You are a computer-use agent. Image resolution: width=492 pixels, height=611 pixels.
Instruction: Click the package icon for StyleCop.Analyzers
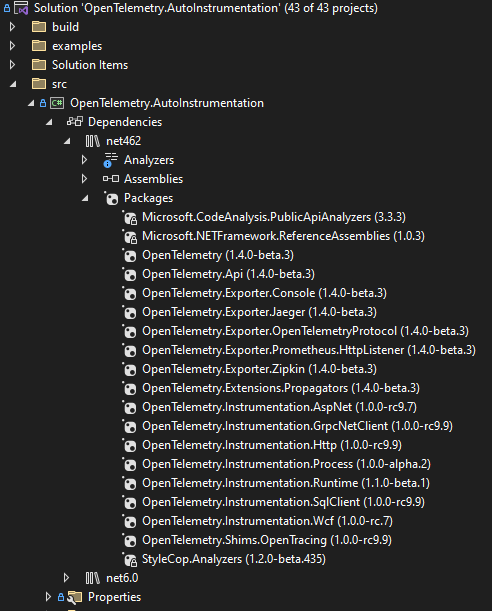point(130,560)
